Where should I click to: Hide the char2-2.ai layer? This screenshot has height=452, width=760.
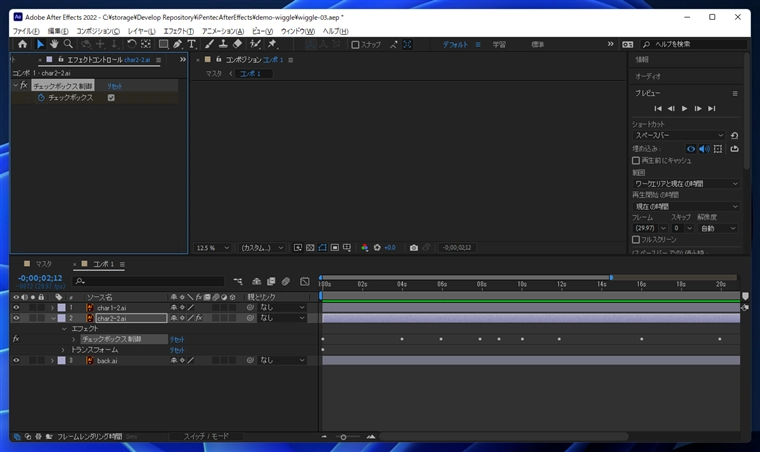[x=16, y=318]
